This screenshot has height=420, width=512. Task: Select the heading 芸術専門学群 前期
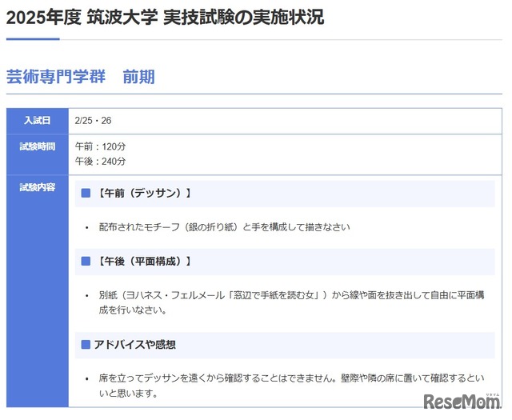pos(81,77)
